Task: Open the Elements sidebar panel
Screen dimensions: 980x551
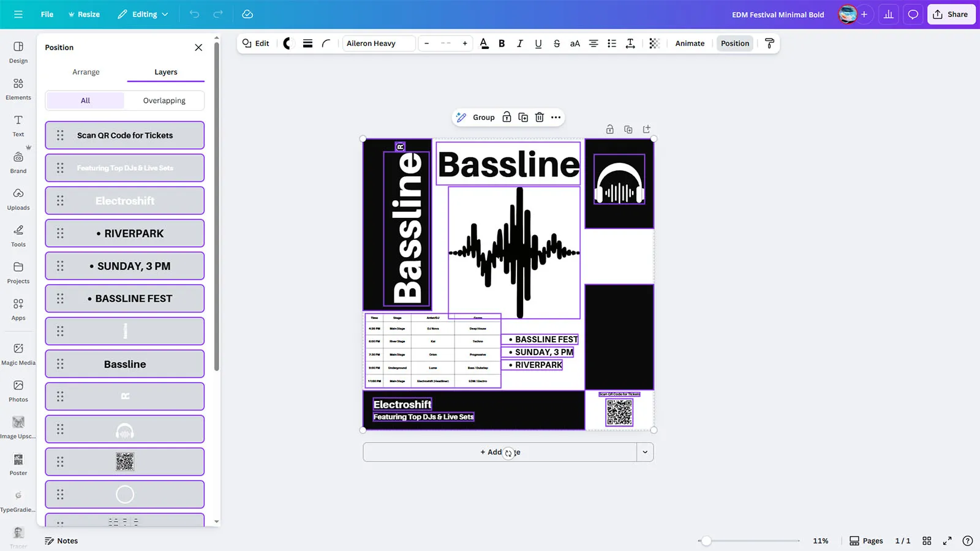Action: [x=18, y=89]
